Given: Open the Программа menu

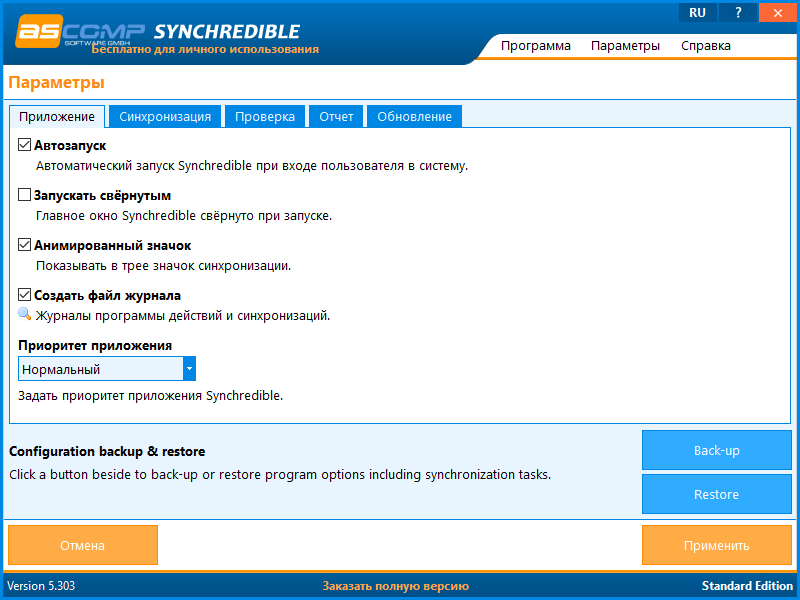Looking at the screenshot, I should pyautogui.click(x=536, y=46).
